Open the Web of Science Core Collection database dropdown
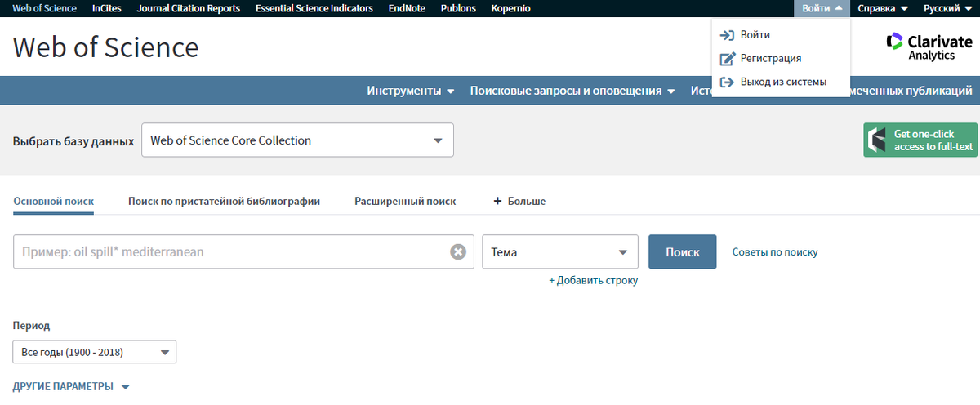The width and height of the screenshot is (980, 405). (297, 140)
